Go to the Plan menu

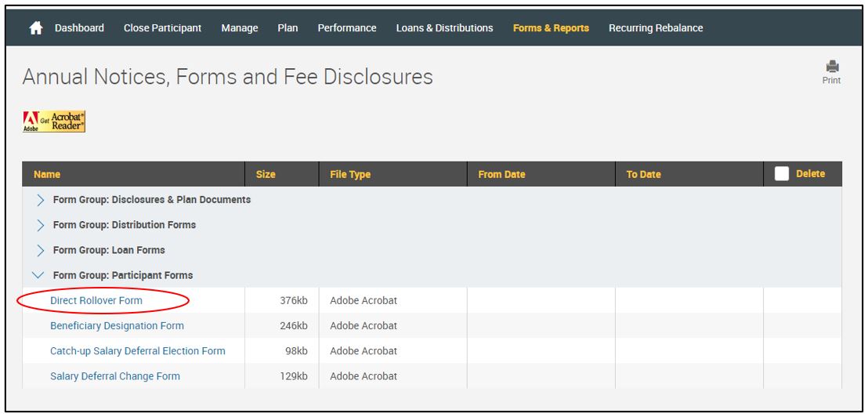pyautogui.click(x=288, y=28)
